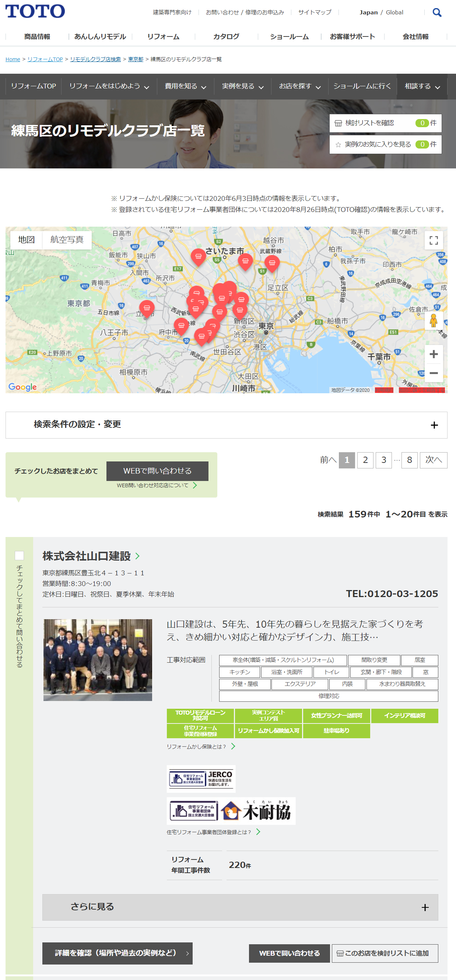Click 実例のお気に入りを見る button

[x=386, y=144]
